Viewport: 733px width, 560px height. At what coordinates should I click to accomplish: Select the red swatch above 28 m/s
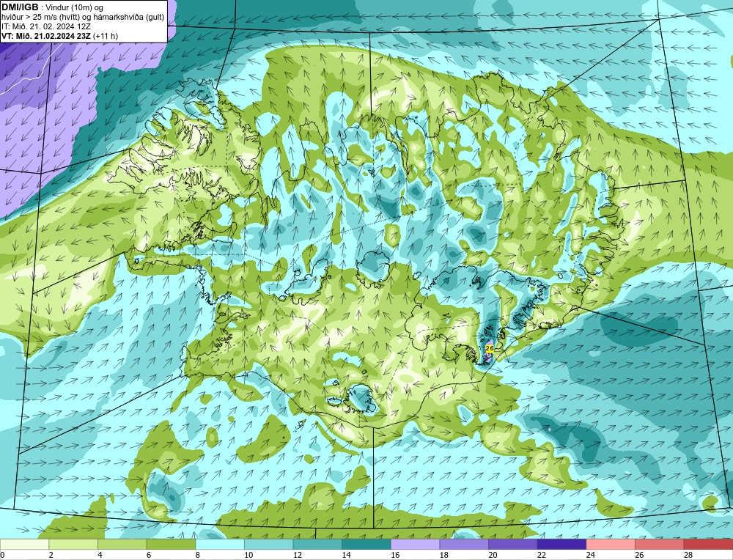click(x=708, y=544)
